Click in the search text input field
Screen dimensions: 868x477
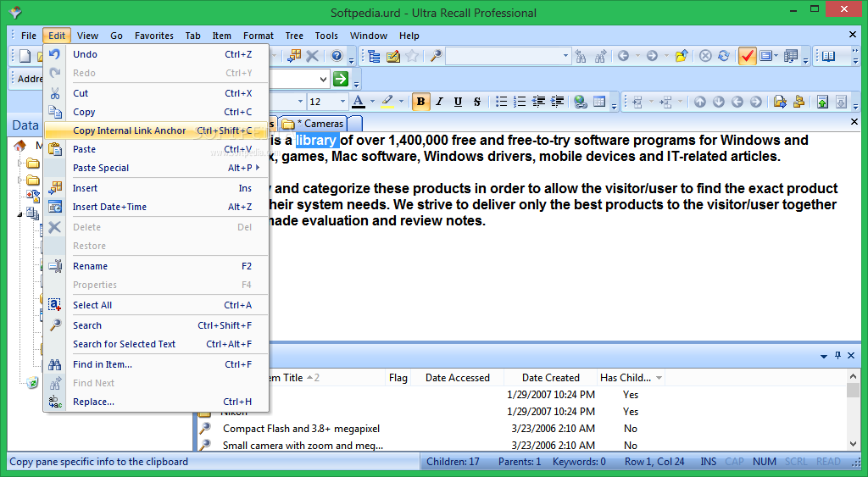coord(504,56)
